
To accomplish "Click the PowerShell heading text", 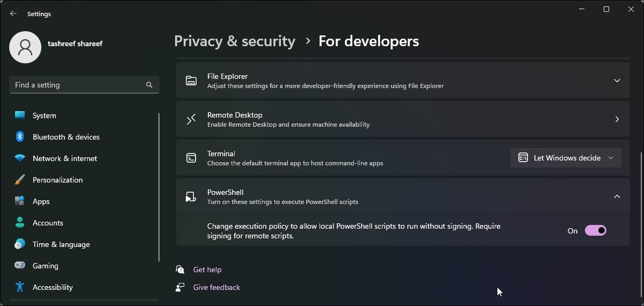I will coord(225,192).
